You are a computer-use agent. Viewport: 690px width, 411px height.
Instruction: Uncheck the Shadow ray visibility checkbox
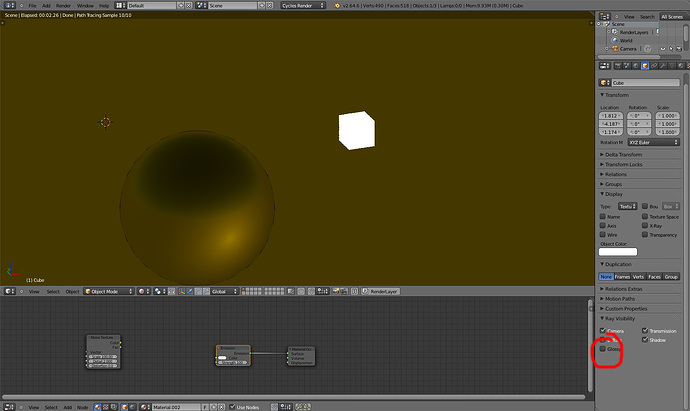[x=645, y=339]
